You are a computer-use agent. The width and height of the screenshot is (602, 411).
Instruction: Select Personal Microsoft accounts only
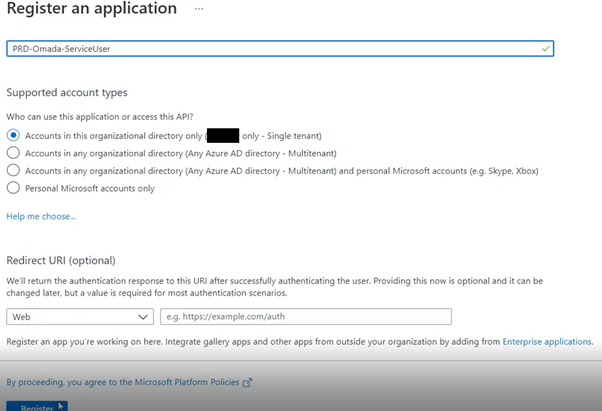tap(13, 188)
